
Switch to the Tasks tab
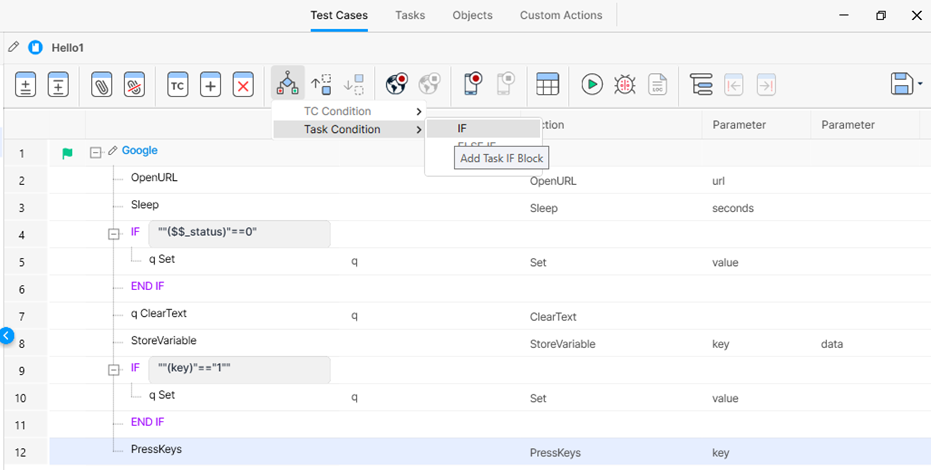tap(410, 15)
